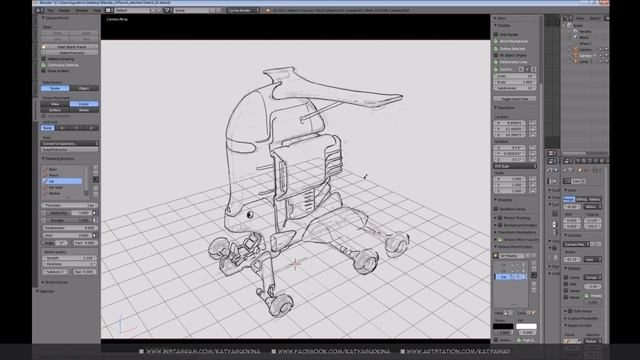Viewport: 640px width, 360px height.
Task: Set stroke placement to Cursor
Action: tap(84, 104)
